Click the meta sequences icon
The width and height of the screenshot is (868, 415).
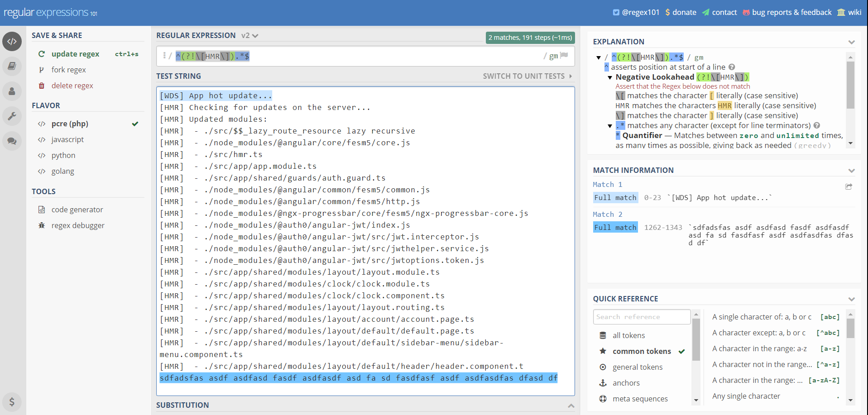[603, 399]
